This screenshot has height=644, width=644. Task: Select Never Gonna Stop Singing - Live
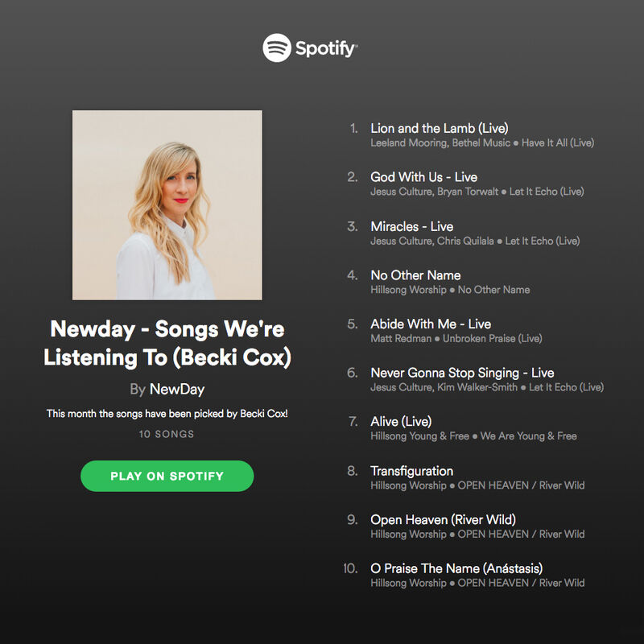pos(462,373)
